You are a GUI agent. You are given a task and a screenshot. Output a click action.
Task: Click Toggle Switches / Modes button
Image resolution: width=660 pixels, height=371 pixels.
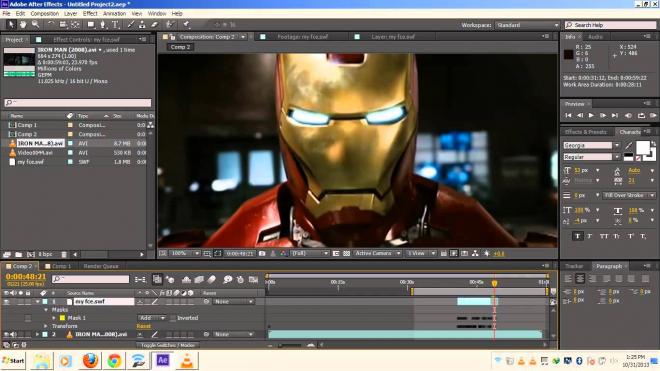(x=168, y=345)
